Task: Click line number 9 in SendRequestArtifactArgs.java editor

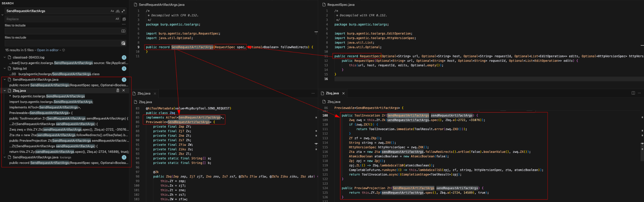Action: click(138, 47)
